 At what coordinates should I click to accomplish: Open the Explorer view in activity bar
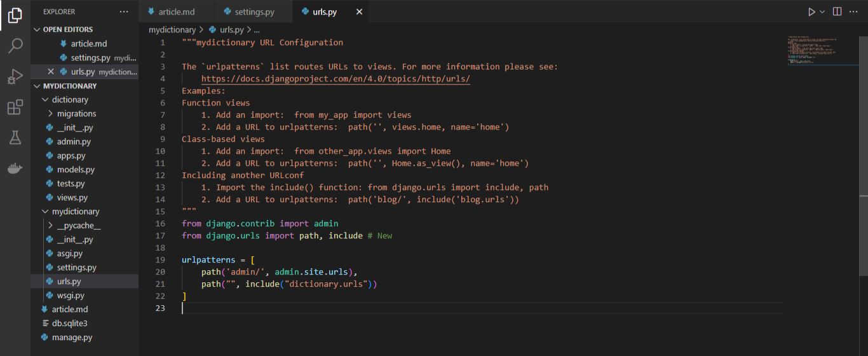15,15
